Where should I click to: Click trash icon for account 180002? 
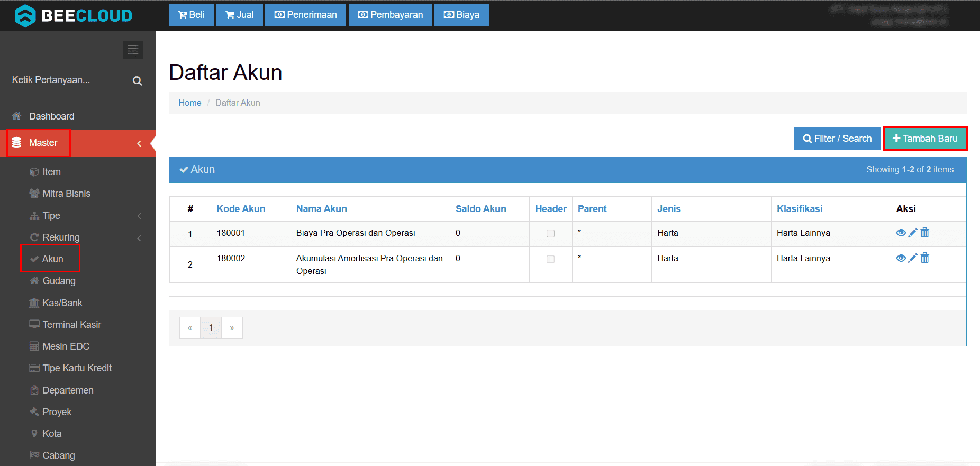point(924,258)
